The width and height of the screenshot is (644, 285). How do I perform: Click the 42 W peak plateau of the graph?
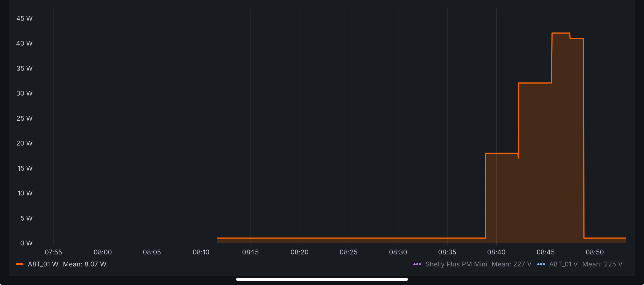tap(561, 33)
